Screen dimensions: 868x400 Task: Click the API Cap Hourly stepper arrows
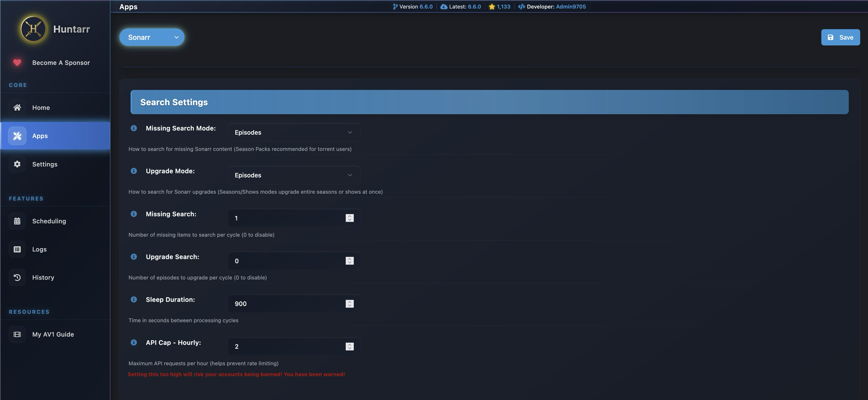coord(349,347)
